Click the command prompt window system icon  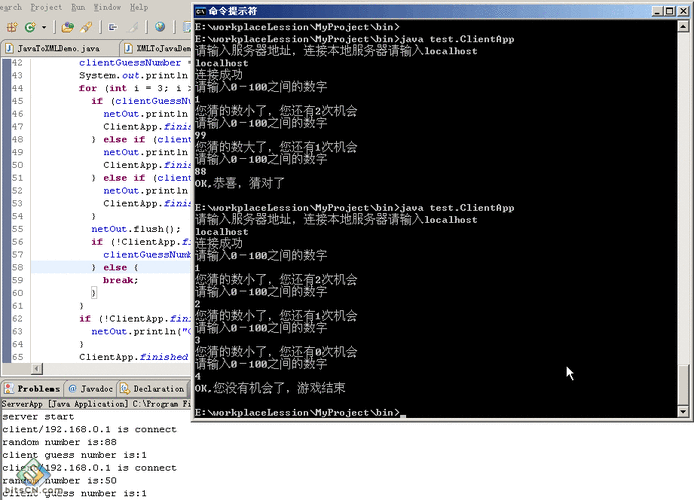pyautogui.click(x=200, y=11)
